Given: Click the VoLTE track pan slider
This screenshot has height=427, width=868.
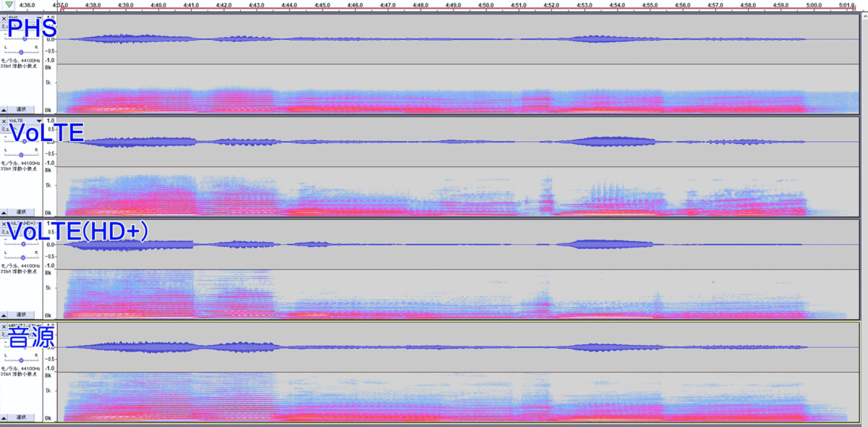Looking at the screenshot, I should click(x=22, y=155).
